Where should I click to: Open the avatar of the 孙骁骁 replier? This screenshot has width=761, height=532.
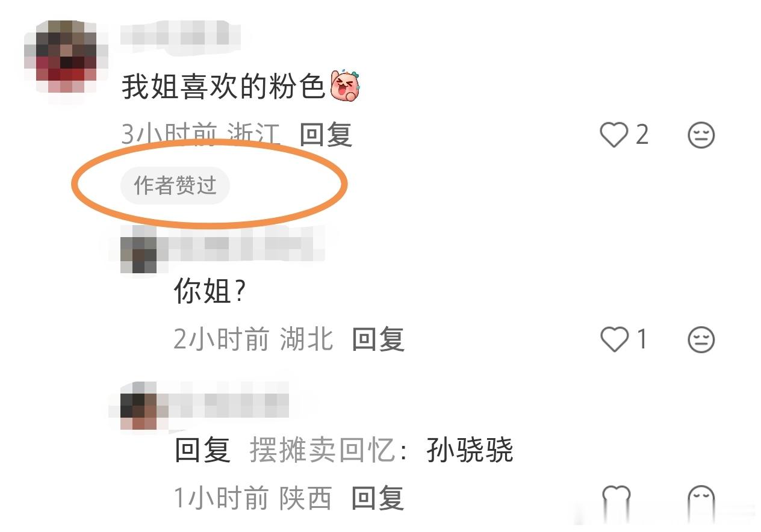pyautogui.click(x=138, y=406)
